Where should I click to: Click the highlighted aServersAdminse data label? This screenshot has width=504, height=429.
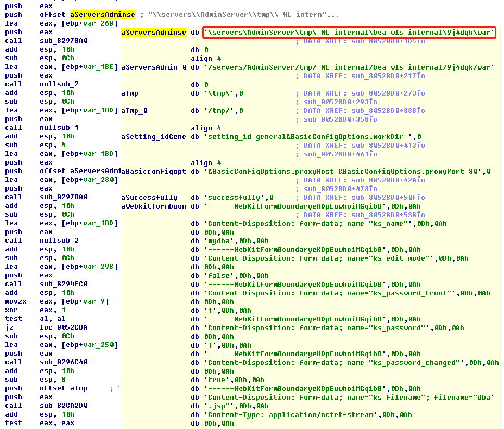coord(154,33)
